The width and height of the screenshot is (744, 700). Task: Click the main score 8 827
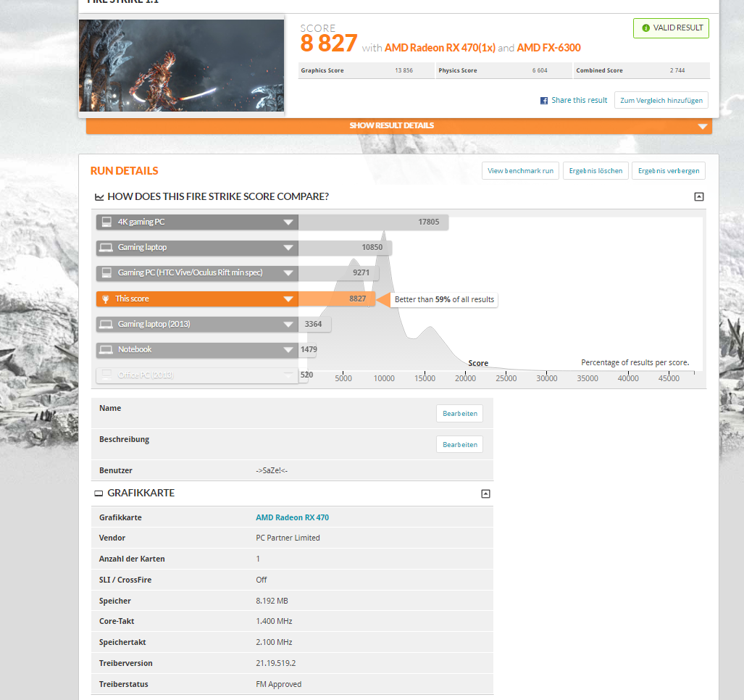(x=328, y=43)
